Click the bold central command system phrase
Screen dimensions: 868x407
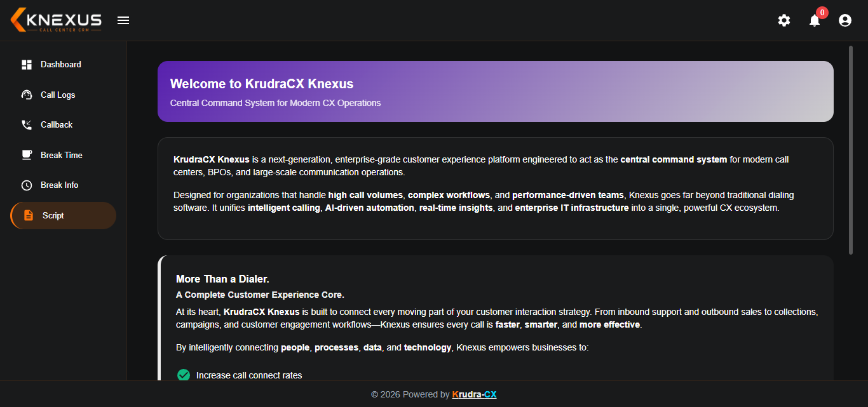pos(674,159)
